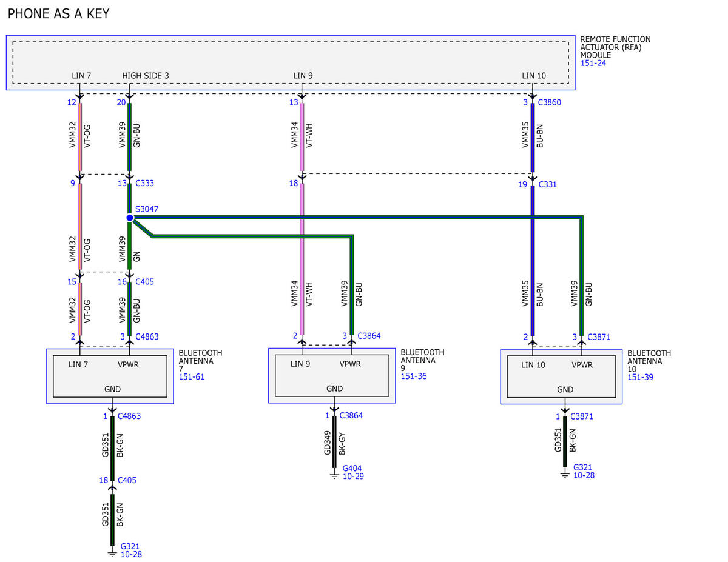Click the violet-orange VMM32 wire below LIN 7
The image size is (728, 562).
(79, 137)
